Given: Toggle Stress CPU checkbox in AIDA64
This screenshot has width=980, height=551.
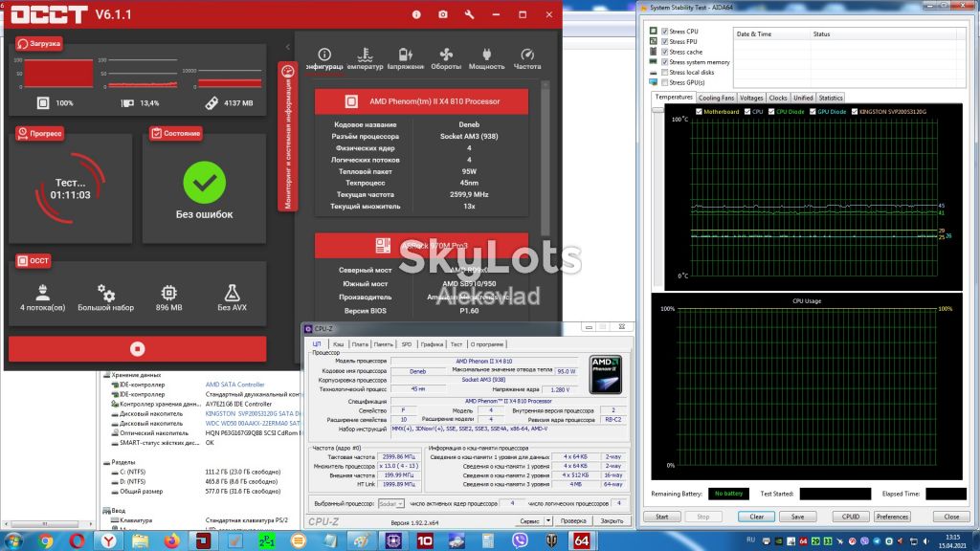Looking at the screenshot, I should tap(665, 32).
